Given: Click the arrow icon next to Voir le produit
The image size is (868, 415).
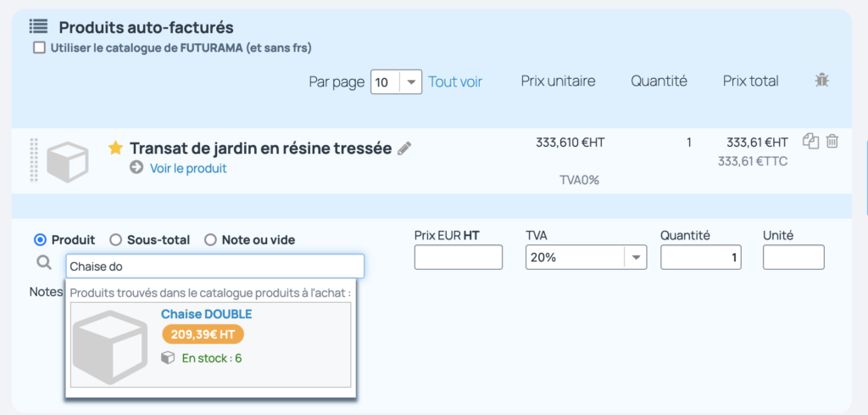Looking at the screenshot, I should (x=136, y=167).
